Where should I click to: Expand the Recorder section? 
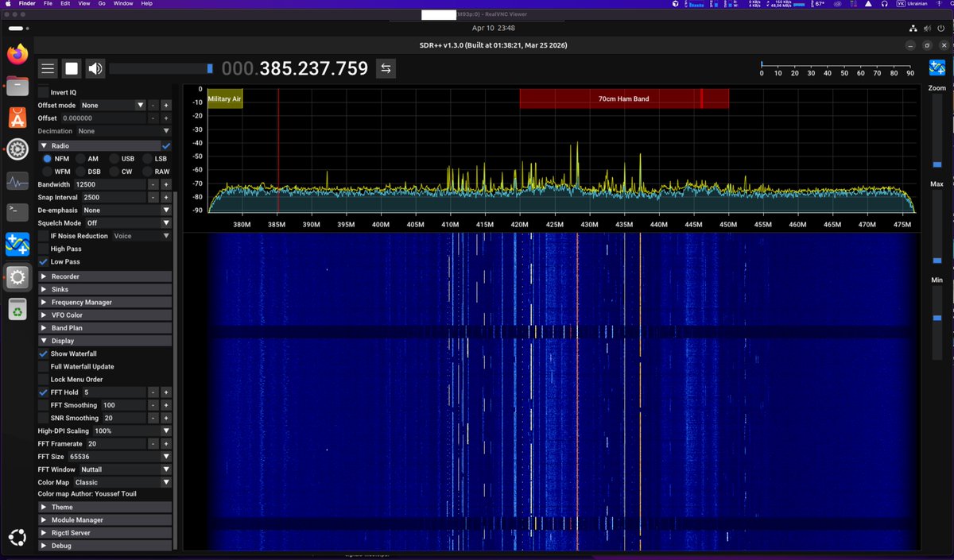pyautogui.click(x=105, y=276)
